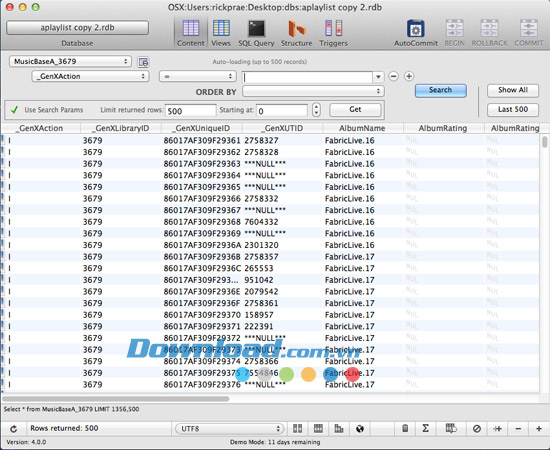Viewport: 550px width, 450px height.
Task: Open the equals operator dropdown
Action: (197, 76)
